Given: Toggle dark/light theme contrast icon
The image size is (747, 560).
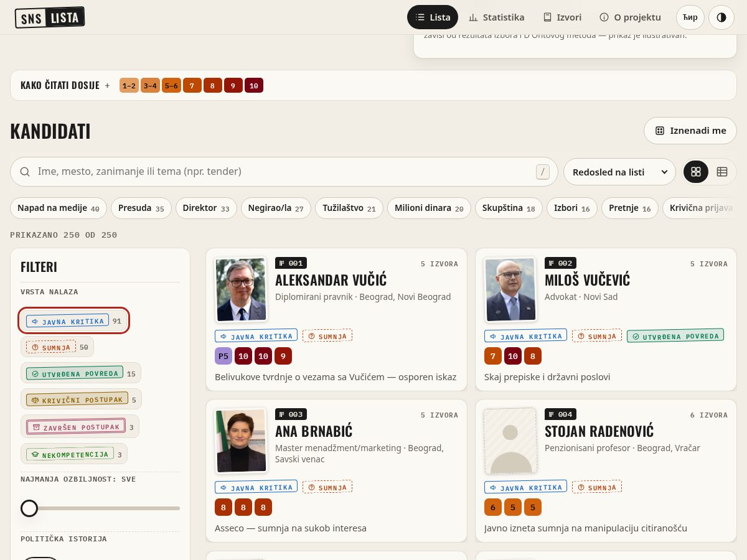Looking at the screenshot, I should click(721, 17).
